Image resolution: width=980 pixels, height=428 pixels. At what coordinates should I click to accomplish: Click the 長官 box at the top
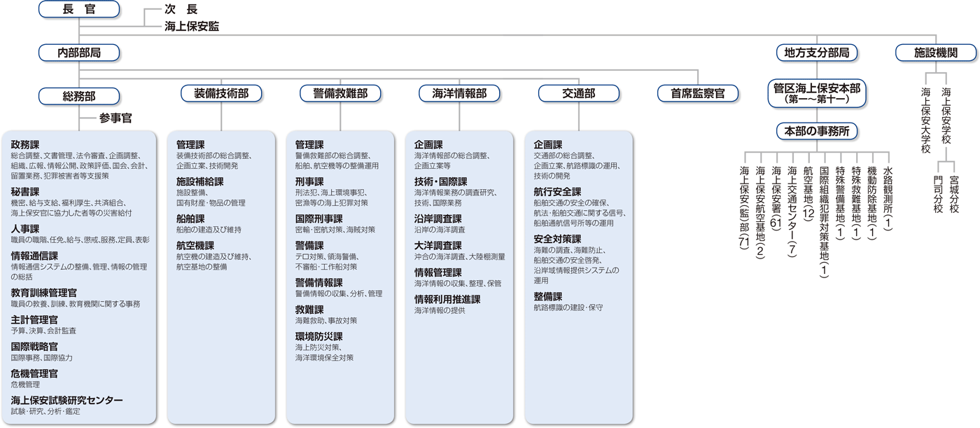tap(78, 9)
